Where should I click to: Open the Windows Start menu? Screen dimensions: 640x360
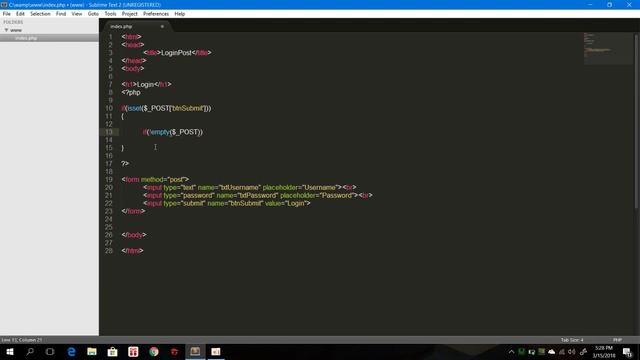[x=10, y=351]
